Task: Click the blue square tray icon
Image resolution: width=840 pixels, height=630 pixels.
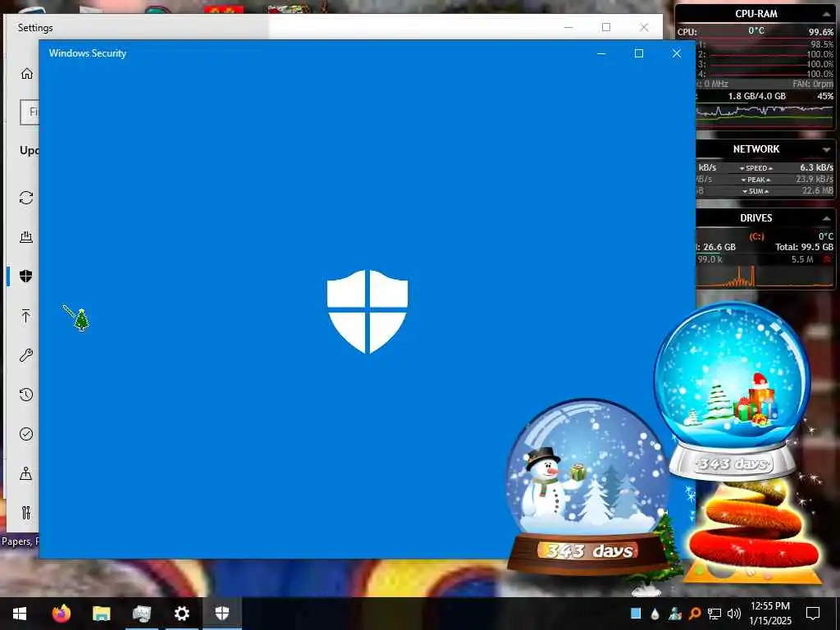Action: pyautogui.click(x=636, y=614)
